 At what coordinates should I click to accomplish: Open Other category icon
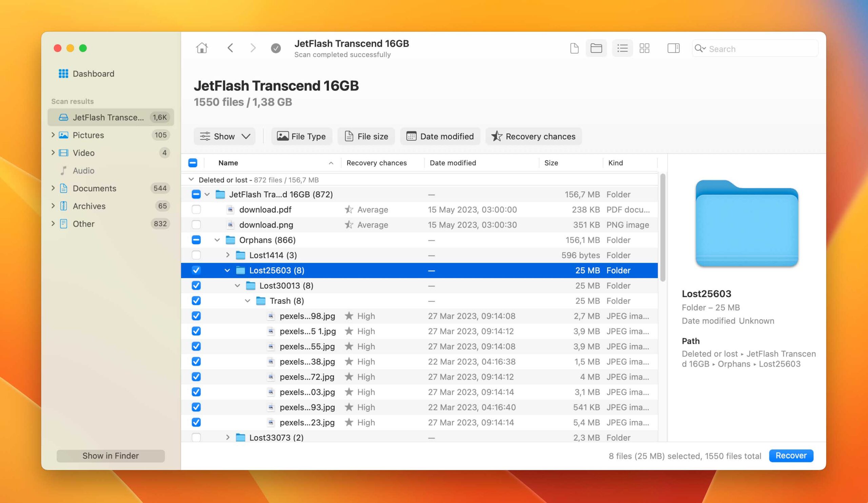point(63,224)
